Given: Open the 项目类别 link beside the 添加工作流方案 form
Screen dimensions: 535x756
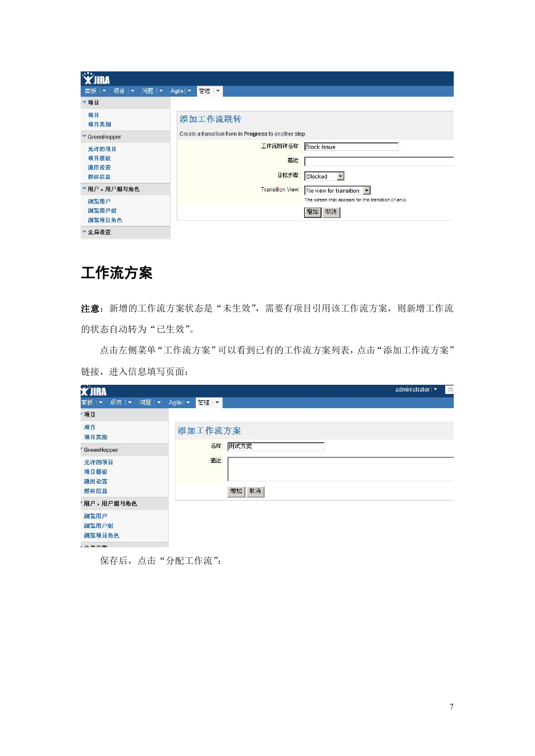Looking at the screenshot, I should 95,437.
